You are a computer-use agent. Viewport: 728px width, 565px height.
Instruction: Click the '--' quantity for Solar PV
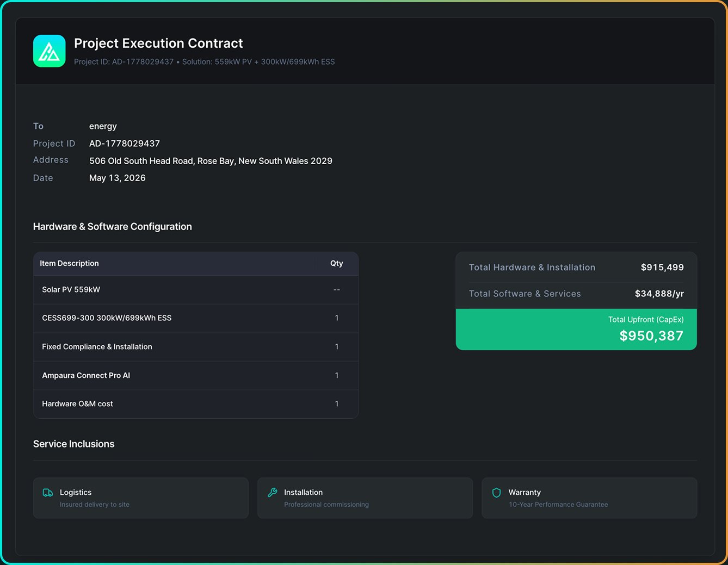(337, 290)
